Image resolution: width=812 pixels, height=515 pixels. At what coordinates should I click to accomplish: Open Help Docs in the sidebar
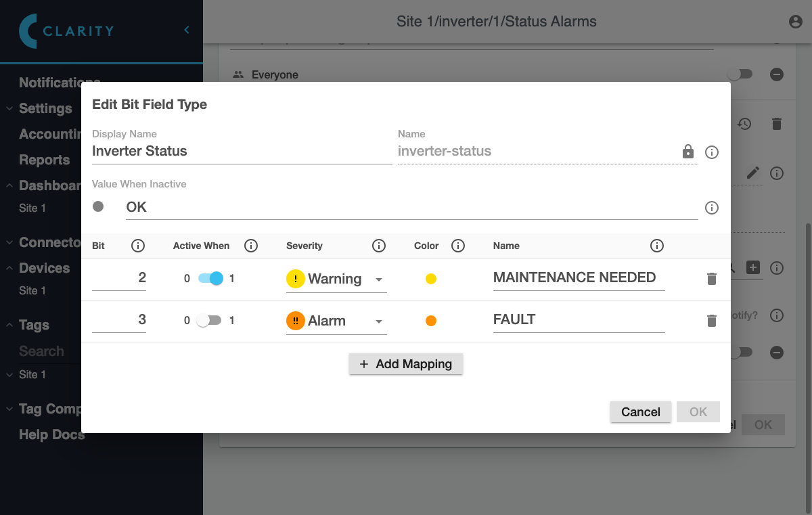[52, 435]
